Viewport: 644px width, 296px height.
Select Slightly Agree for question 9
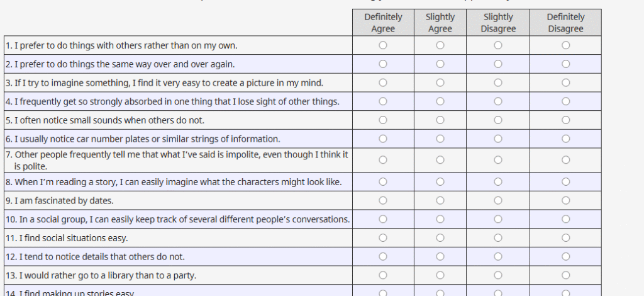(440, 201)
